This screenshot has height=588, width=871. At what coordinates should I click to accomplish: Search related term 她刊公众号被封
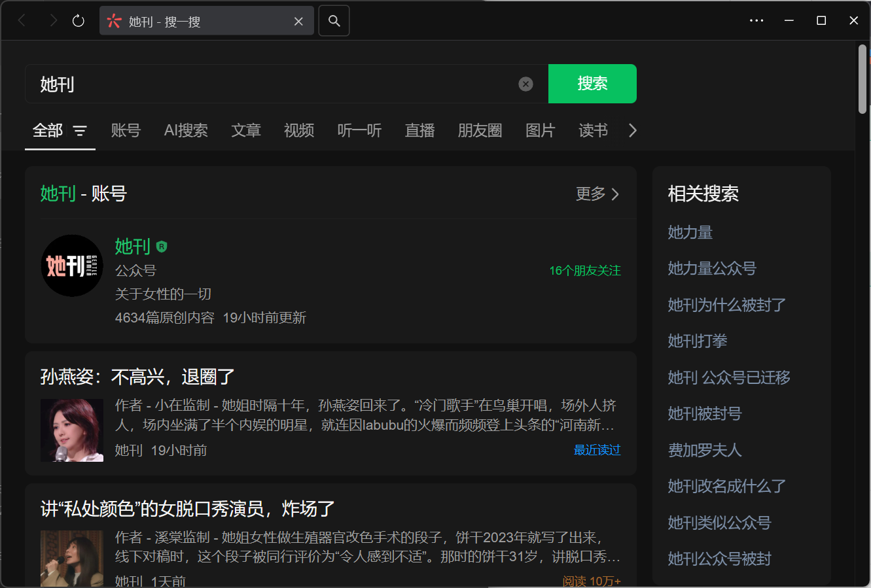pos(719,559)
